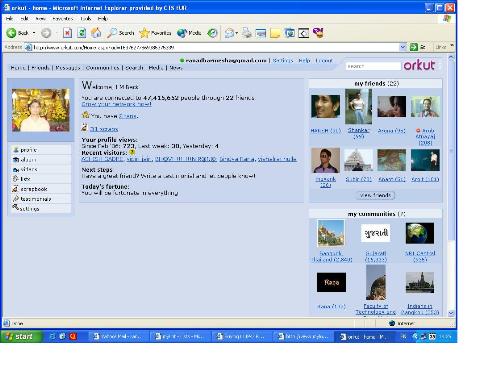Click the star icon beside the fans line
This screenshot has width=500, height=375.
click(85, 115)
